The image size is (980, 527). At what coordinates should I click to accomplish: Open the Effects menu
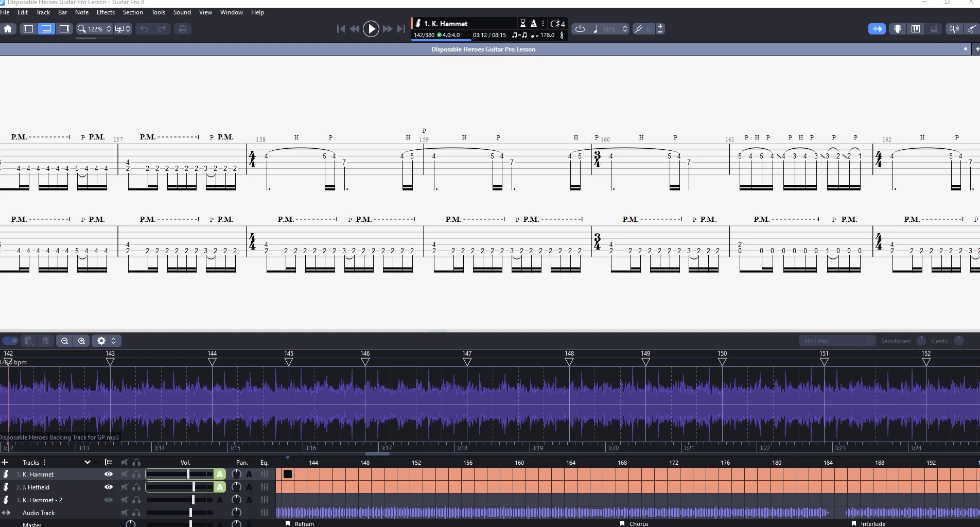106,12
